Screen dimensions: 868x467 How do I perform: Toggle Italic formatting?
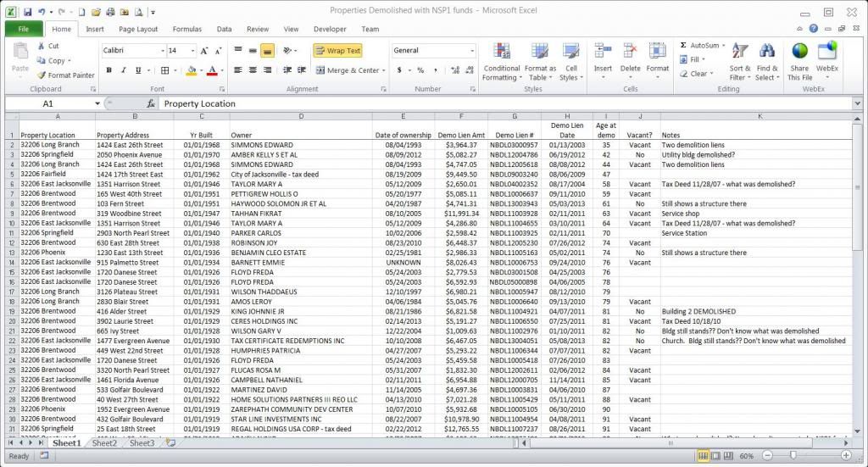tap(123, 70)
